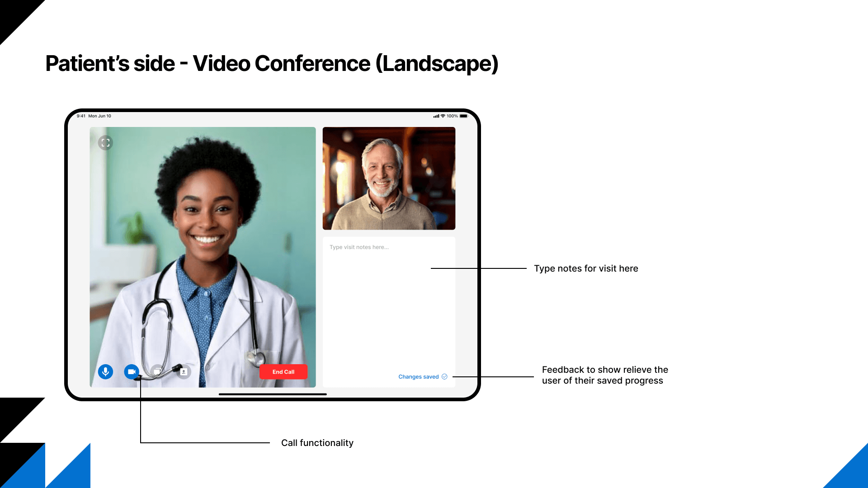This screenshot has width=868, height=488.
Task: Tap the Wi-Fi icon in status bar
Action: tap(443, 116)
